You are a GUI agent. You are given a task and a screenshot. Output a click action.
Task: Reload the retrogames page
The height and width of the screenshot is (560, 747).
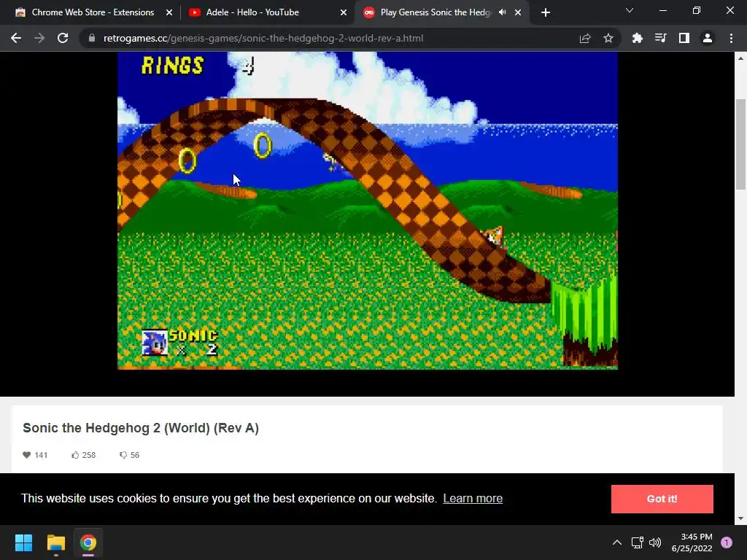click(63, 38)
